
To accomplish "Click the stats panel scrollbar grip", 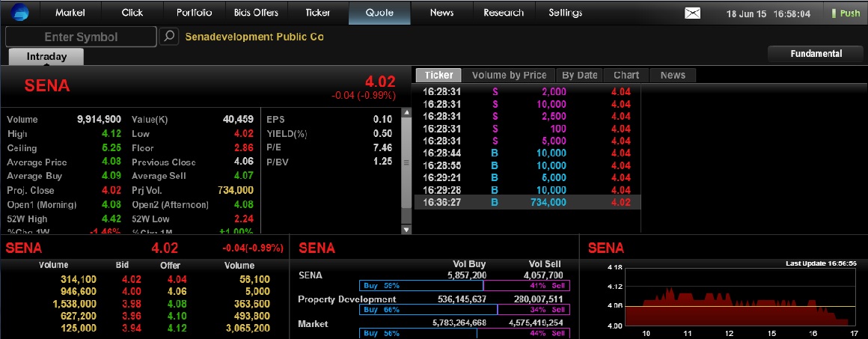I will (406, 163).
